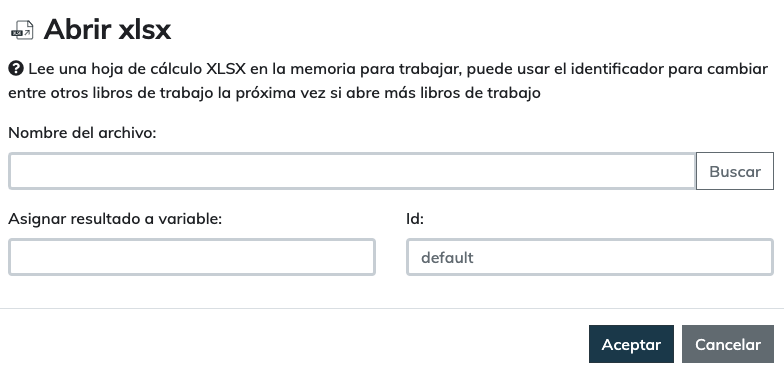784x371 pixels.
Task: Click the Abrir xlsx heading text
Action: [x=107, y=30]
